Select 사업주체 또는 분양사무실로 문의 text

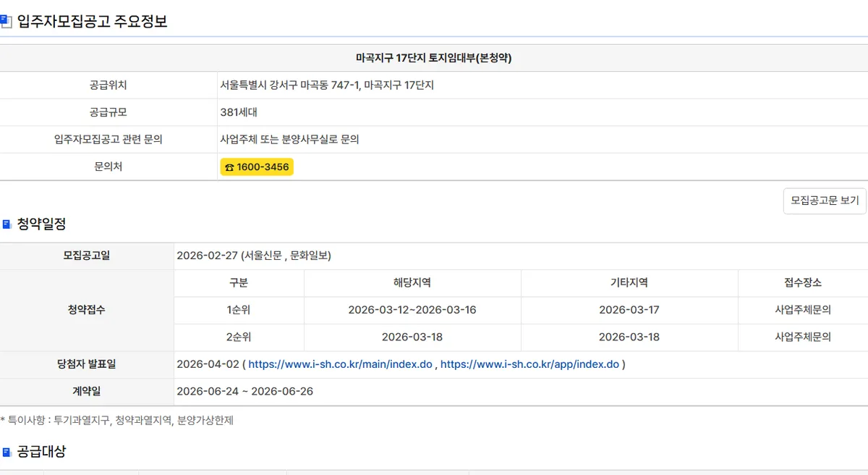[x=290, y=140]
